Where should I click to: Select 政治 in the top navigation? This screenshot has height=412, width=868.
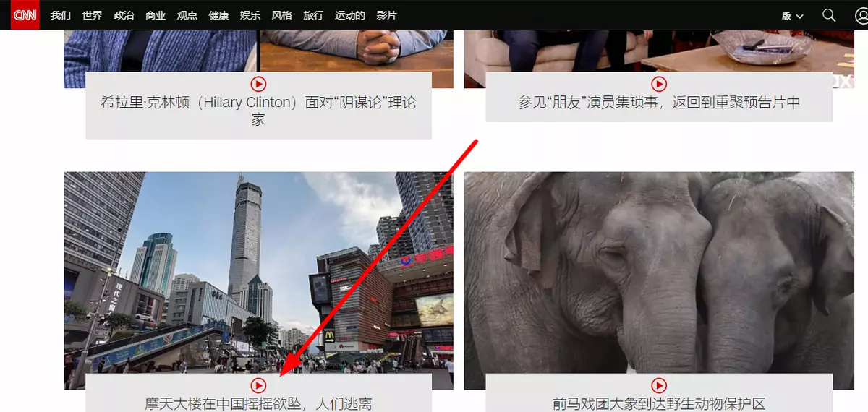coord(124,15)
